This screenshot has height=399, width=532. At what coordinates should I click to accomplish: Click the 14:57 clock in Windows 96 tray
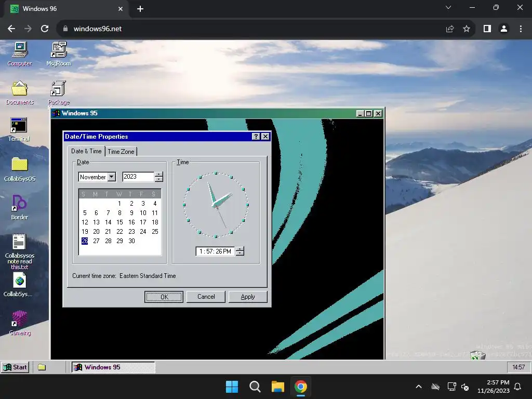point(518,367)
